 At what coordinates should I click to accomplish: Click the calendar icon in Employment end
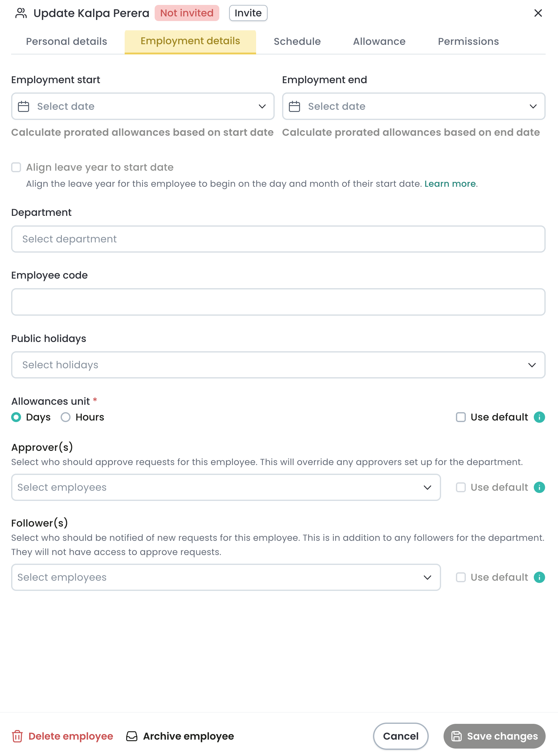tap(294, 106)
